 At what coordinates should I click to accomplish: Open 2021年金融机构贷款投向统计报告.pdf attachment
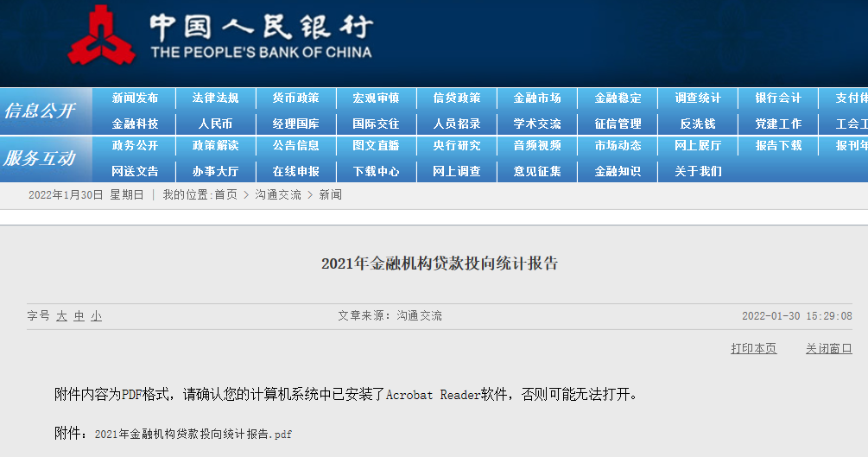click(x=193, y=434)
